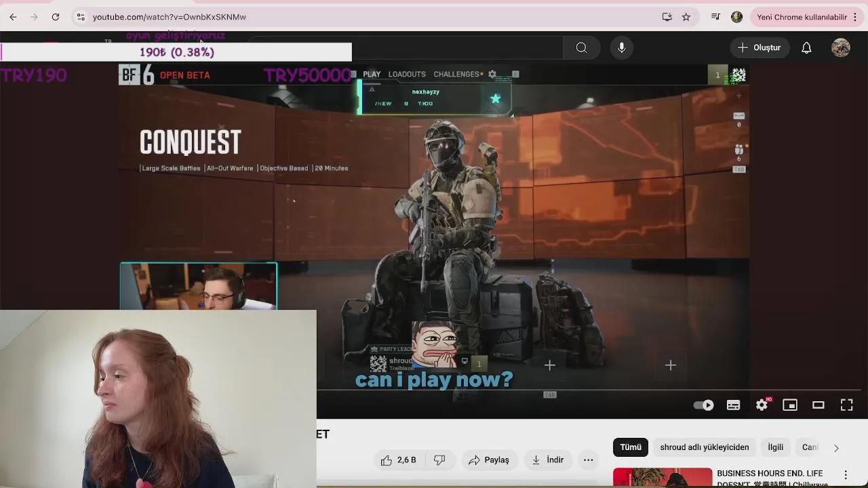Click the nexhayzy player name
868x488 pixels.
coord(426,92)
